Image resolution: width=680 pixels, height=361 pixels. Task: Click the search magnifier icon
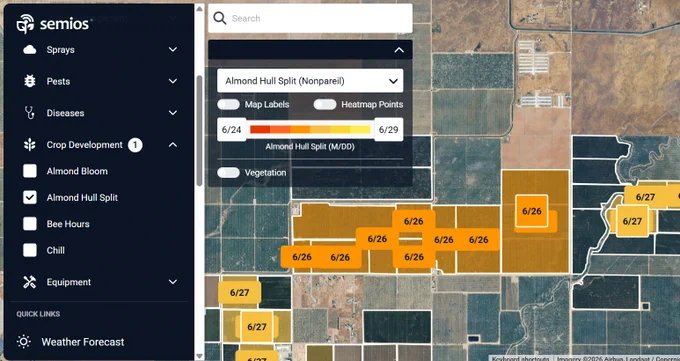220,18
